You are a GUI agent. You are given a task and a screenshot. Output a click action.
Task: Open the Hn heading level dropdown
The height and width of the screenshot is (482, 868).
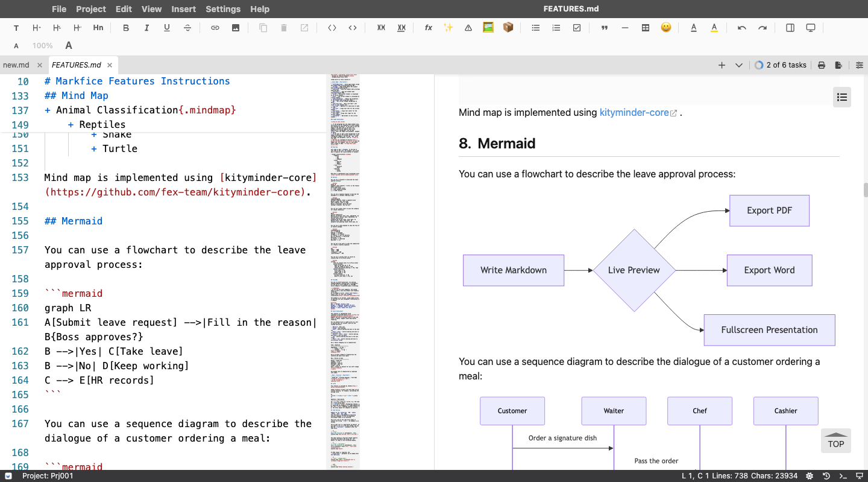click(98, 28)
